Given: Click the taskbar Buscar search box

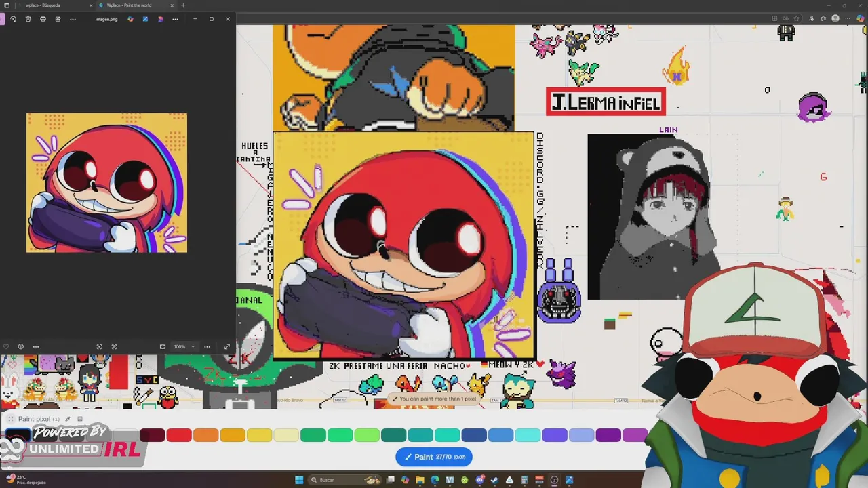Looking at the screenshot, I should pyautogui.click(x=344, y=480).
